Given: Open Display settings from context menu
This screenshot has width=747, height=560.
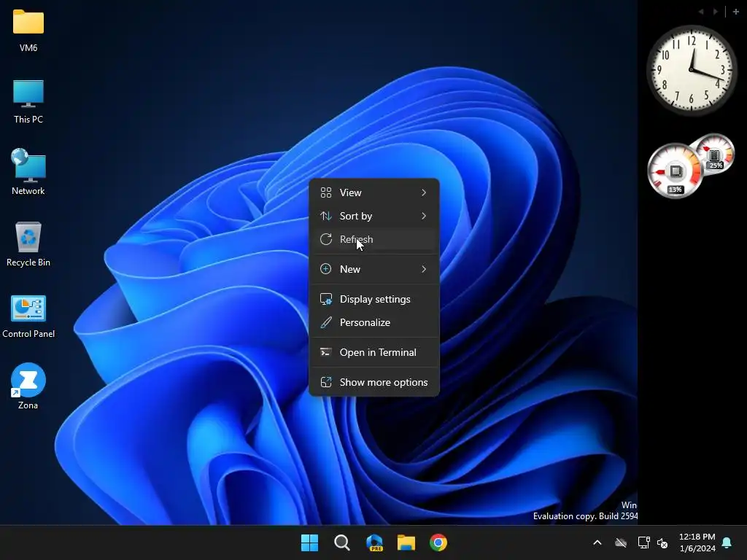Looking at the screenshot, I should click(374, 299).
